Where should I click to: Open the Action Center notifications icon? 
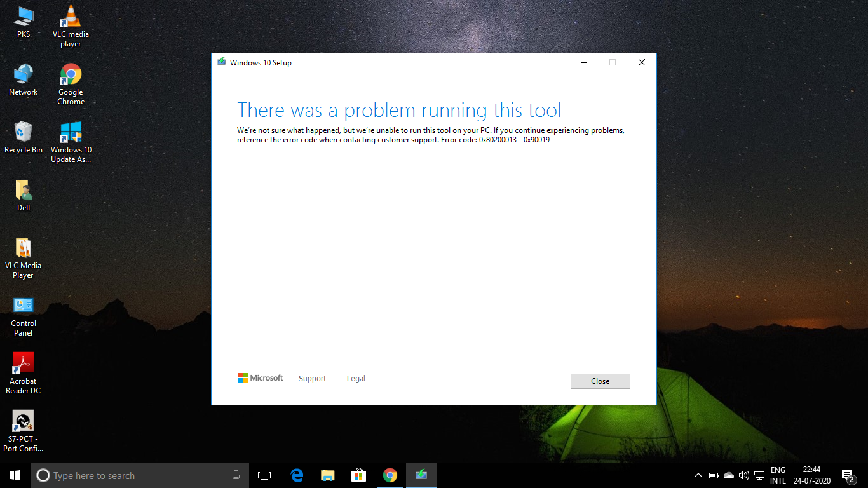[848, 475]
